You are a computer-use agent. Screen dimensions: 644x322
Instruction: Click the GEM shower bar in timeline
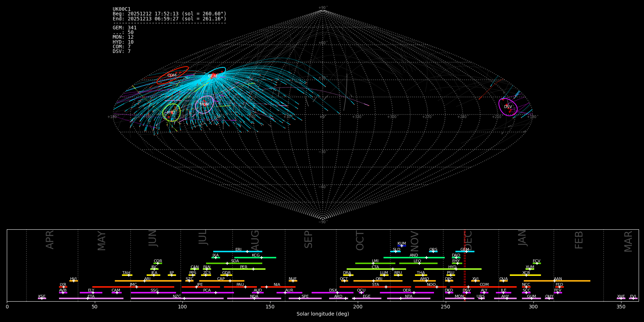point(465,252)
